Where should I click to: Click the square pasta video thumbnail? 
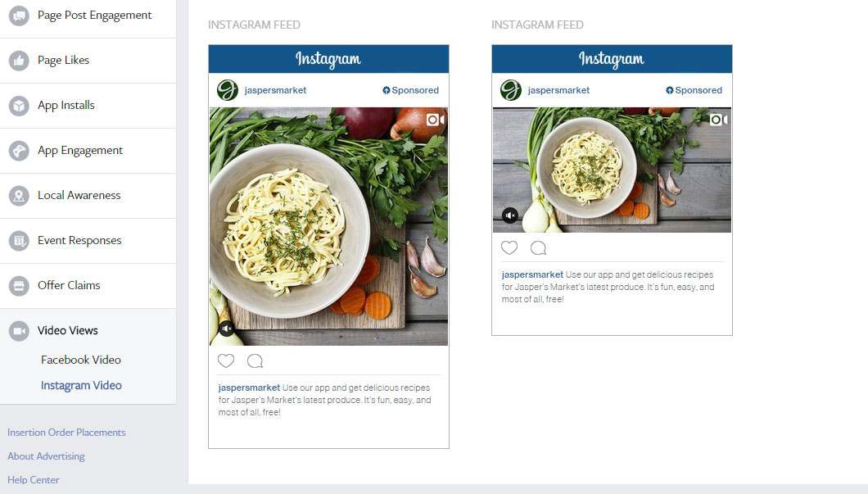[329, 226]
